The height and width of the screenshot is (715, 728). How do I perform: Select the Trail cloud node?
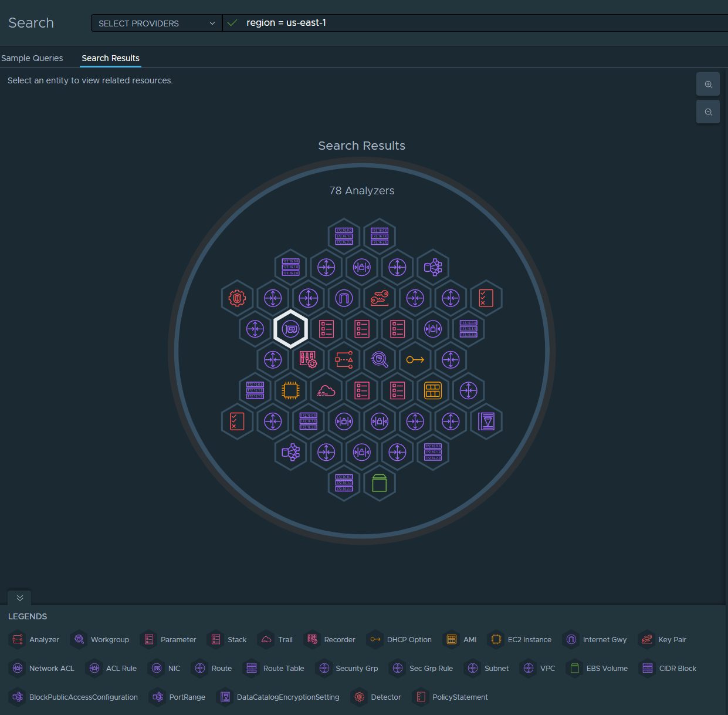coord(326,390)
